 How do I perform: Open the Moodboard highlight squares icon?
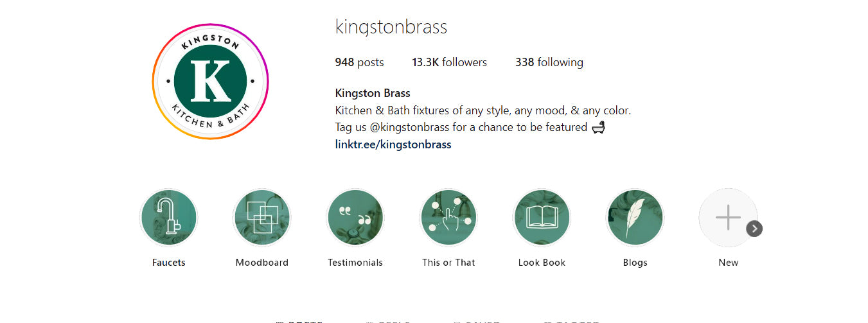[x=261, y=217]
